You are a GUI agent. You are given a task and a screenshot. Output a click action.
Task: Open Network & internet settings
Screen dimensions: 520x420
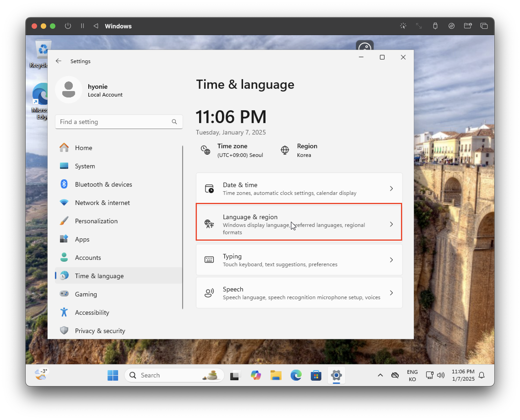click(102, 203)
